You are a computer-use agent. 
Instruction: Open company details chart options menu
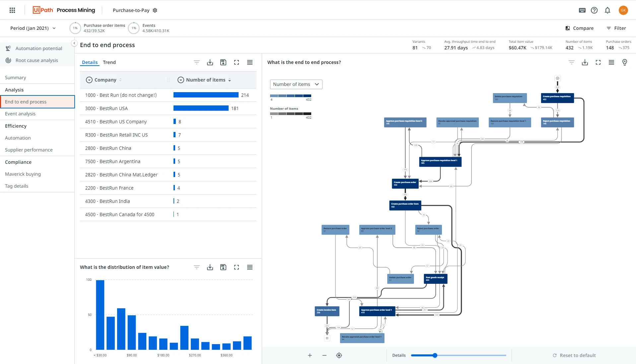250,62
